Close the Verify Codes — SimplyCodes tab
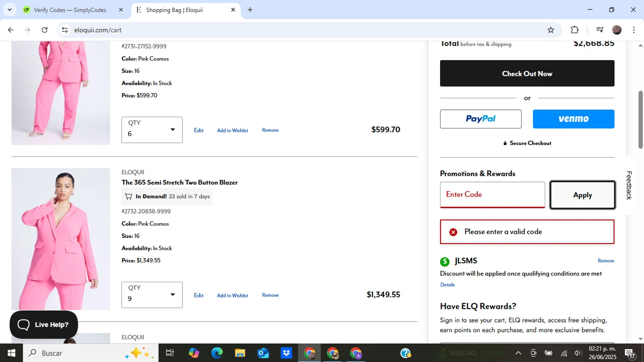This screenshot has height=362, width=644. pyautogui.click(x=121, y=9)
